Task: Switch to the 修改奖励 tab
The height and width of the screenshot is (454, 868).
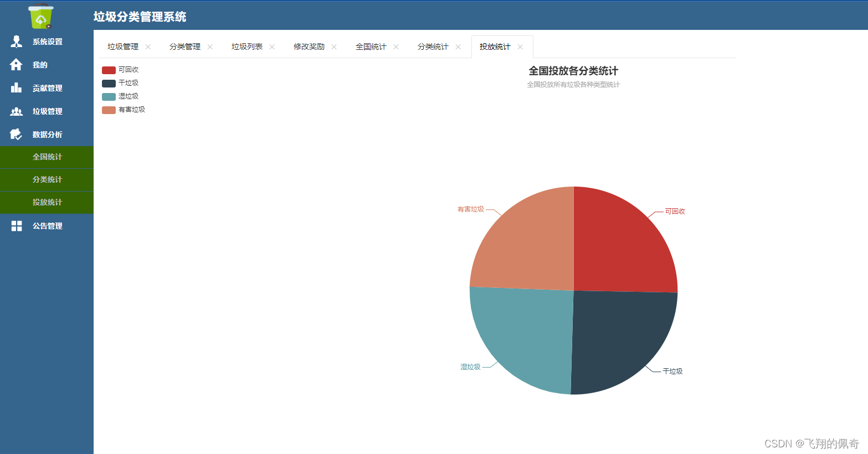Action: pyautogui.click(x=309, y=47)
